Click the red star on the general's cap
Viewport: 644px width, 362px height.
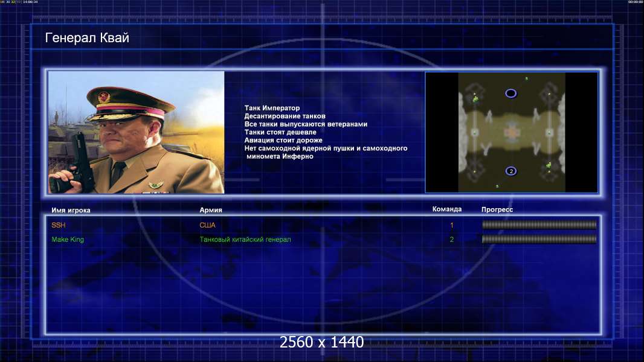(x=103, y=96)
